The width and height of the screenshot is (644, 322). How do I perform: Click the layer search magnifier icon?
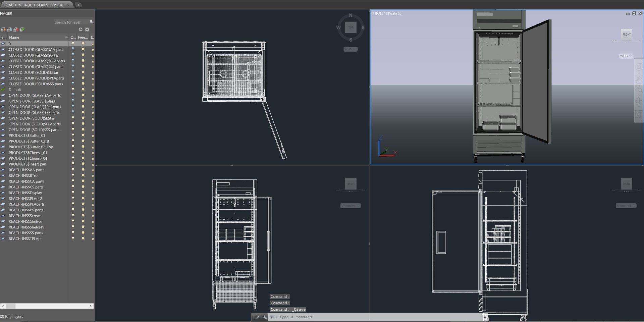tap(91, 22)
